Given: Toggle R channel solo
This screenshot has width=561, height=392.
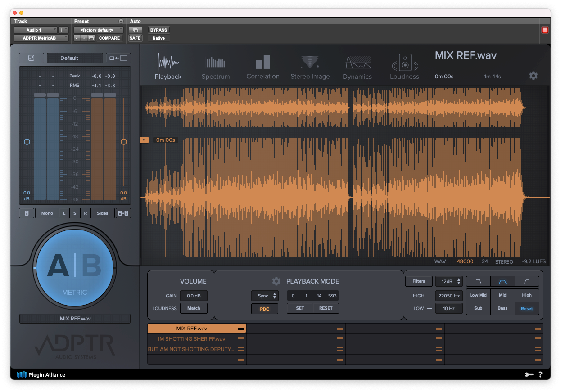Looking at the screenshot, I should [85, 213].
